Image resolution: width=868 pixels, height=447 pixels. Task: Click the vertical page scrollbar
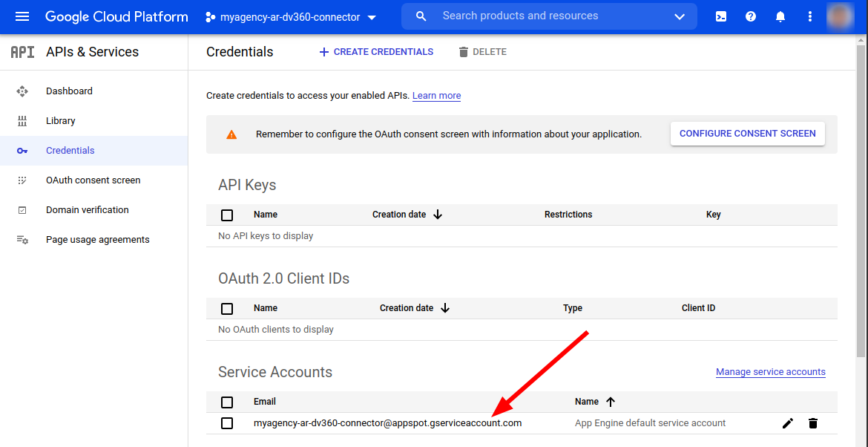[861, 200]
